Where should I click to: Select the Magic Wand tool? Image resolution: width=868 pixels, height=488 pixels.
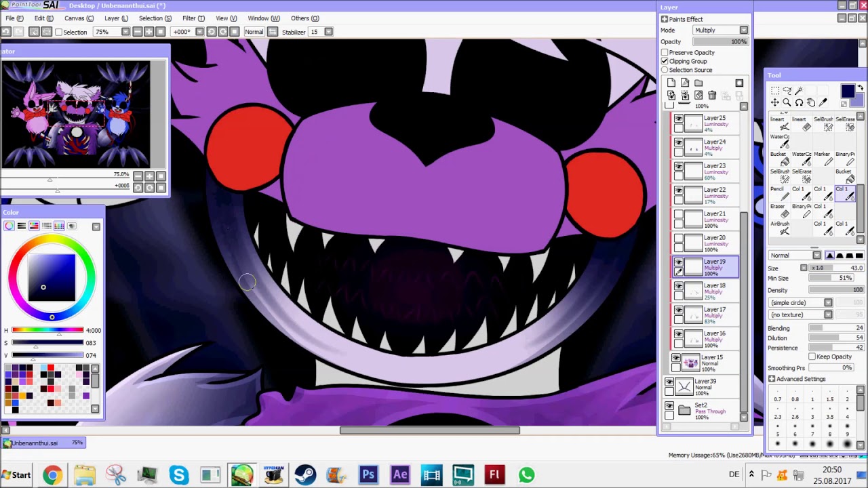tap(799, 90)
